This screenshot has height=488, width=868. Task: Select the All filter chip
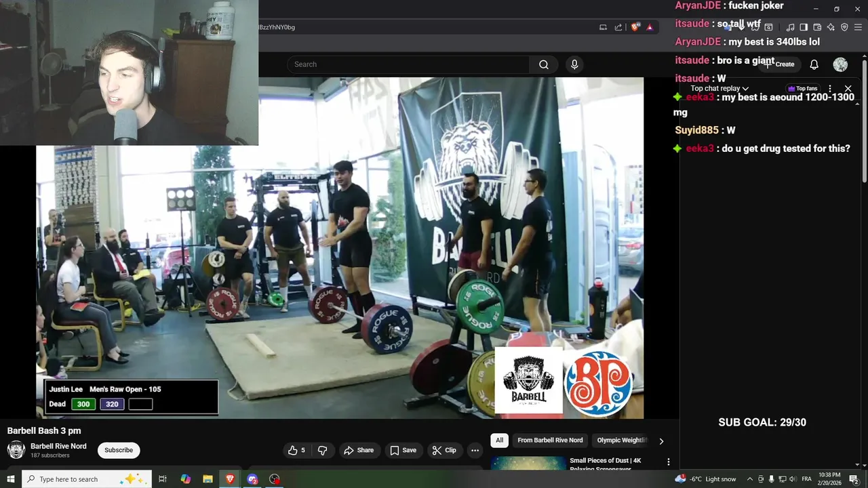pos(499,441)
